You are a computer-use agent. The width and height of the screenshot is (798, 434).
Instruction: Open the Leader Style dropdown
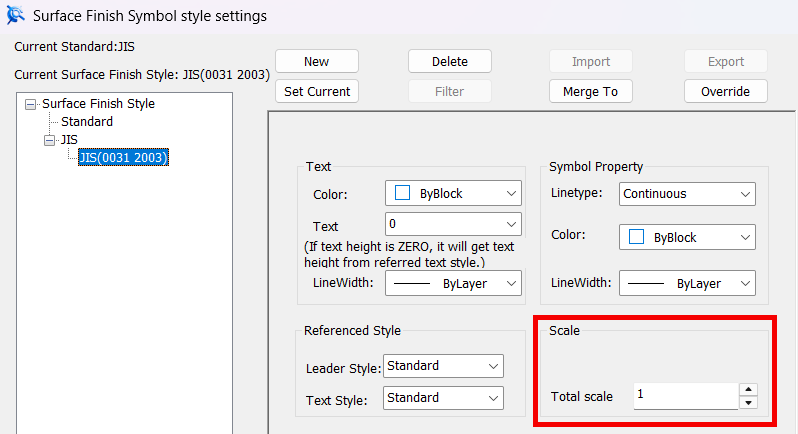(443, 366)
